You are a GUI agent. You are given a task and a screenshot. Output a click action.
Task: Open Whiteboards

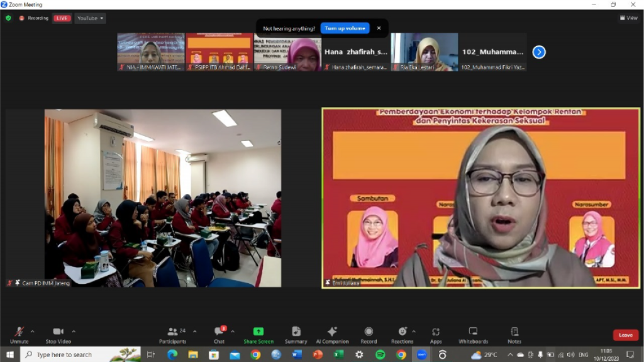[473, 334]
